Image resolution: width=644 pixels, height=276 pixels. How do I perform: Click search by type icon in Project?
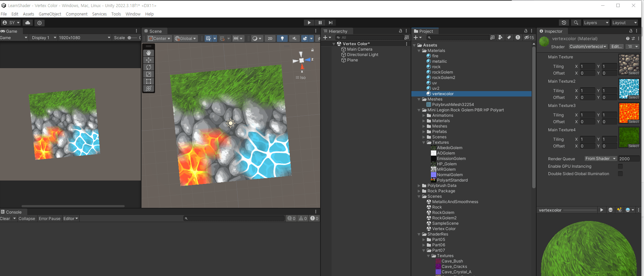[500, 37]
